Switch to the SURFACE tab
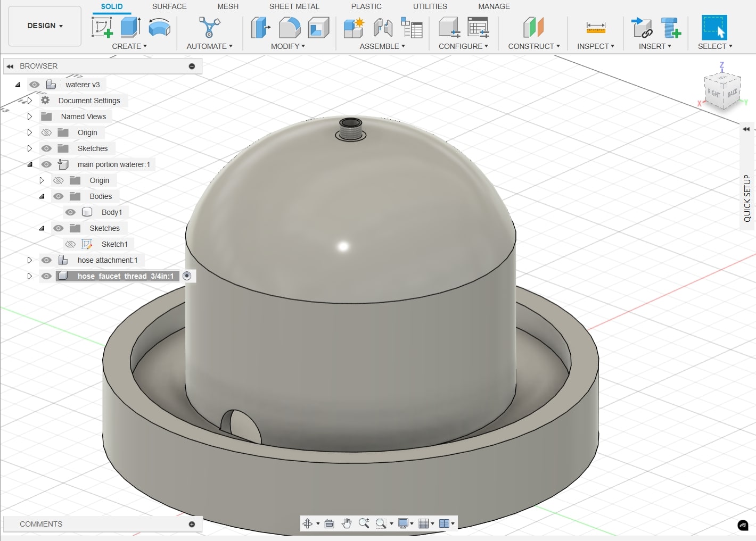The height and width of the screenshot is (541, 756). tap(169, 6)
